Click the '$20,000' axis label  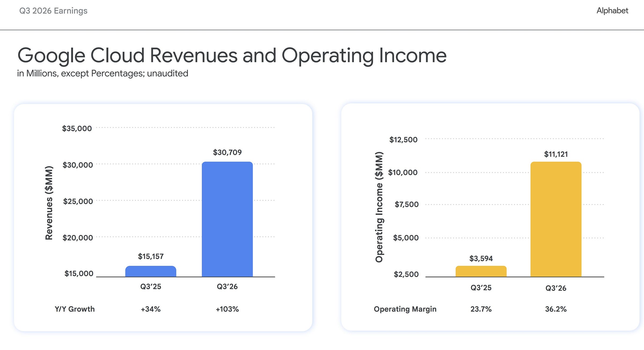click(x=78, y=238)
